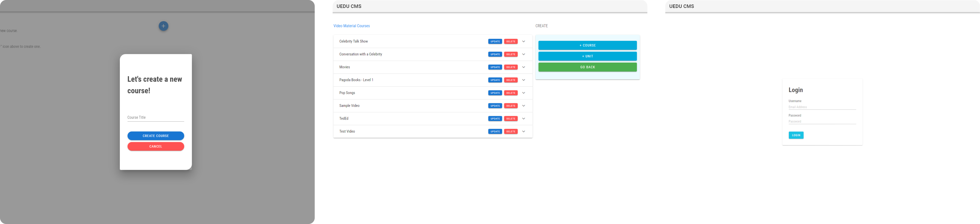The image size is (980, 224).
Task: Click CREATE COURSE in the dialog
Action: (156, 136)
